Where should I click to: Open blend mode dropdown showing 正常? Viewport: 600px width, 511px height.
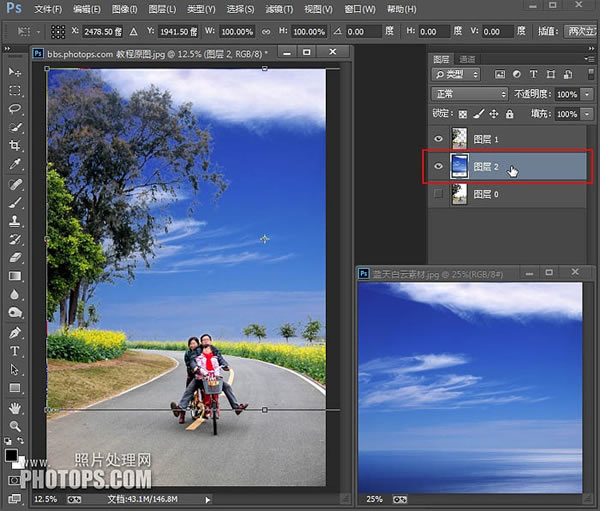pyautogui.click(x=470, y=94)
